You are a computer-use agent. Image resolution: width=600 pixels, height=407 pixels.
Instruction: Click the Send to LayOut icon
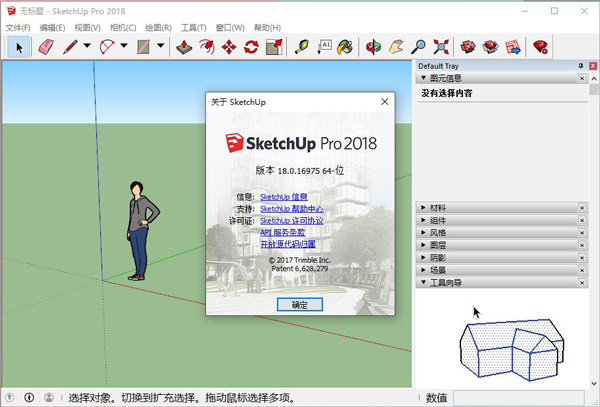tap(513, 47)
